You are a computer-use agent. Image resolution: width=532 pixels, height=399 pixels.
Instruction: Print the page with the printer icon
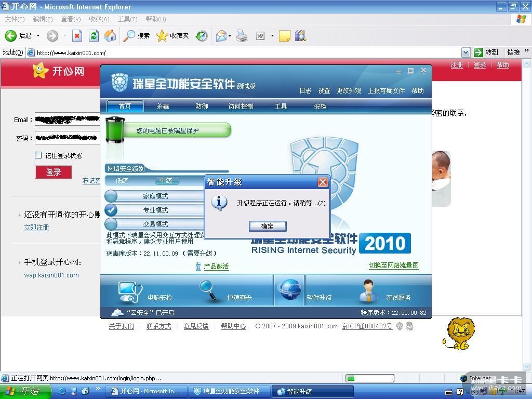[x=242, y=36]
